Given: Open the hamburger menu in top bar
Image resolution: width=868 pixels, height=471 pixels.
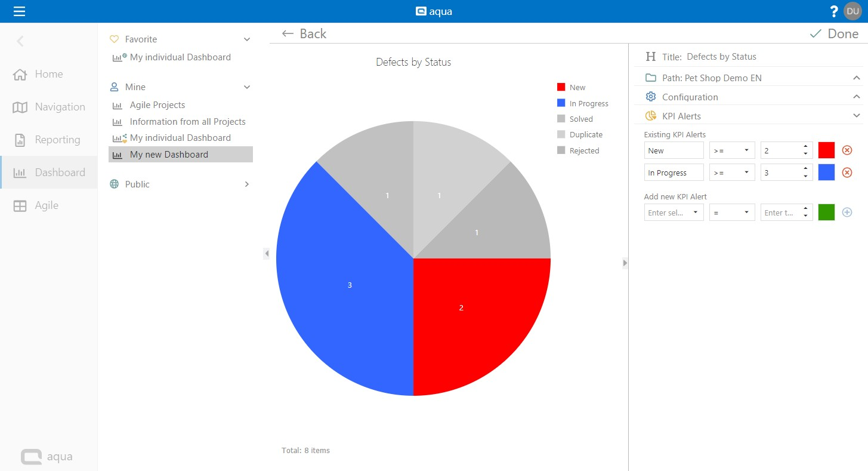Looking at the screenshot, I should pos(19,11).
